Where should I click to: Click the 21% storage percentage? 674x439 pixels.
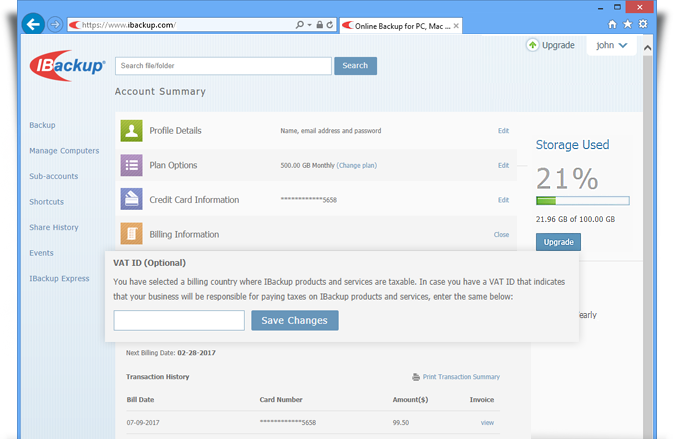567,178
